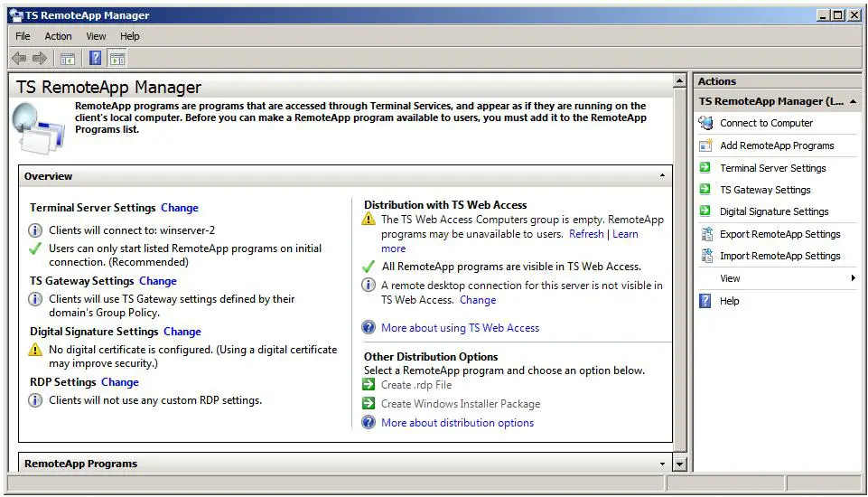This screenshot has width=868, height=497.
Task: Click the forward arrow toolbar icon
Action: pos(40,59)
